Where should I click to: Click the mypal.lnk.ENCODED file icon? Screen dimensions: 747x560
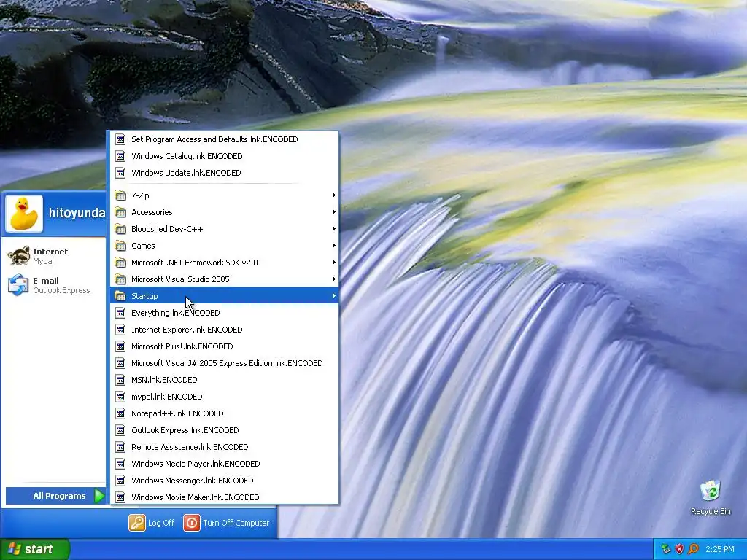click(x=120, y=396)
